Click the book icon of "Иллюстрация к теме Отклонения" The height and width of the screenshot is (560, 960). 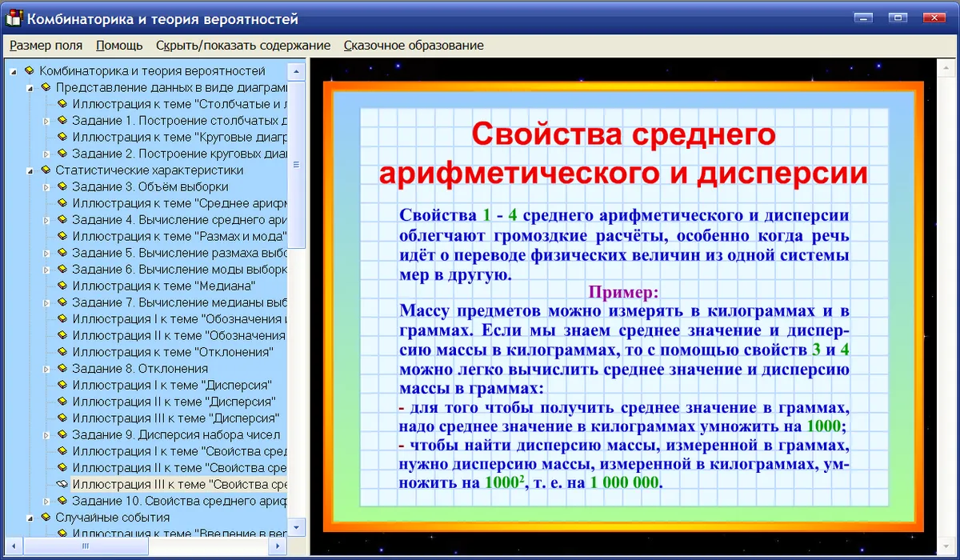[62, 352]
